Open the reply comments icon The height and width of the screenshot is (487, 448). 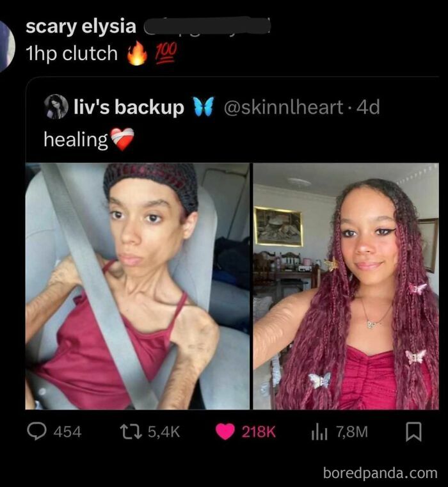pyautogui.click(x=36, y=431)
